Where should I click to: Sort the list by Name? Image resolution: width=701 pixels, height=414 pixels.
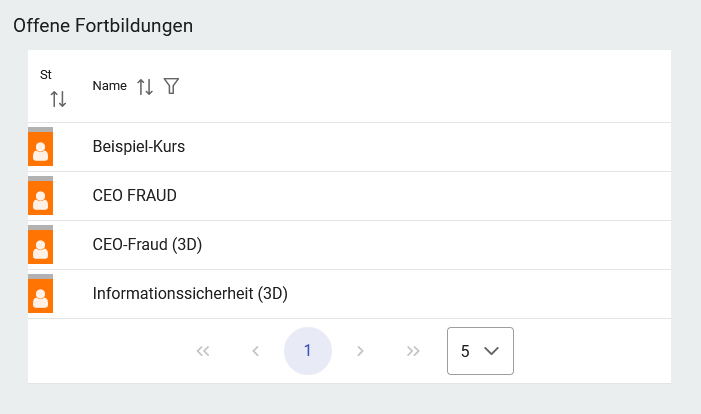(x=145, y=87)
